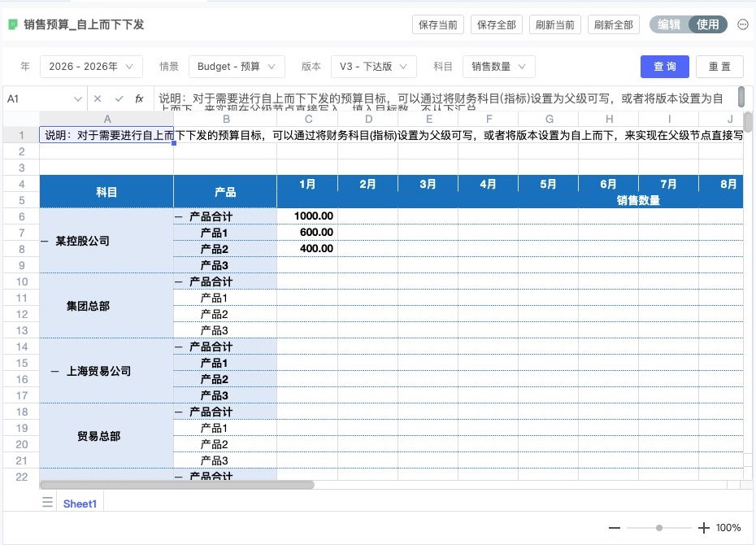
Task: Open the fx function insert icon
Action: 139,99
